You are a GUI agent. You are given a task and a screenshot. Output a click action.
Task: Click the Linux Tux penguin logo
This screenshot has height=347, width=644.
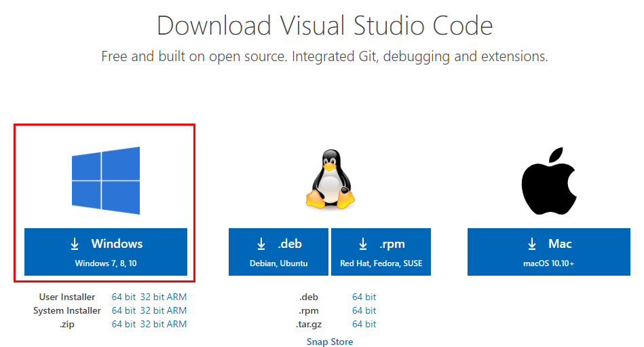(330, 180)
